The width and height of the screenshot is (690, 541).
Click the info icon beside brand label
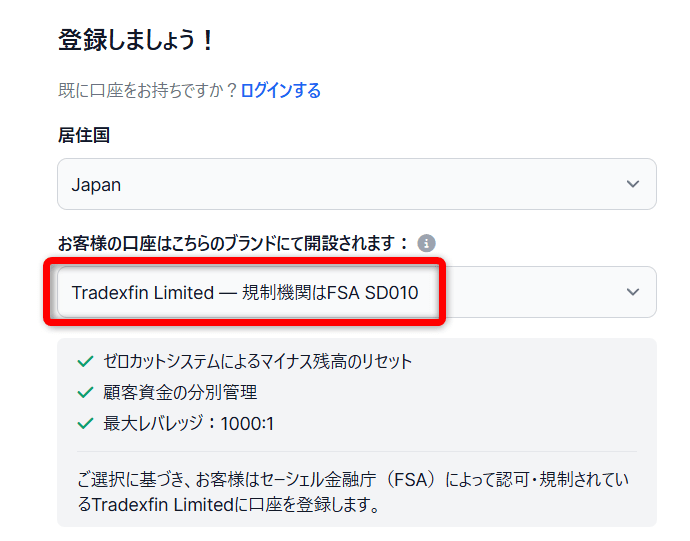(x=426, y=243)
